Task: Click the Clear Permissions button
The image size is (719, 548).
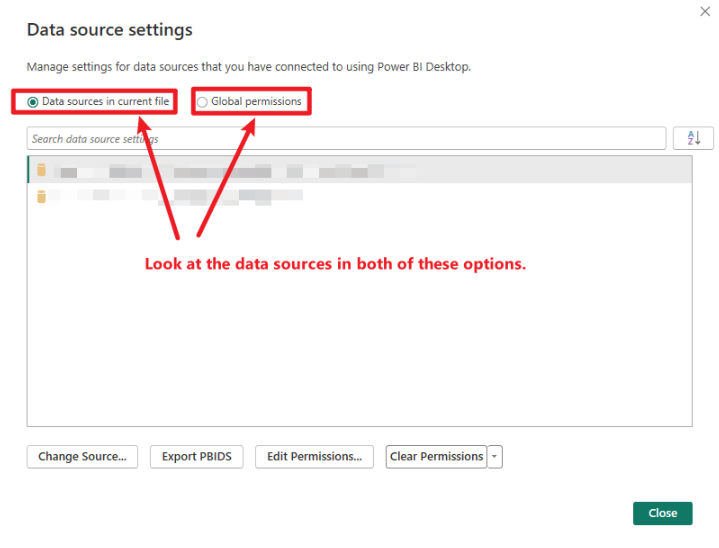Action: (436, 457)
